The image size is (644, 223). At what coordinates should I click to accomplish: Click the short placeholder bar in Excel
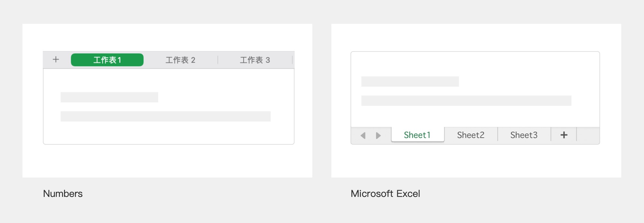click(410, 82)
